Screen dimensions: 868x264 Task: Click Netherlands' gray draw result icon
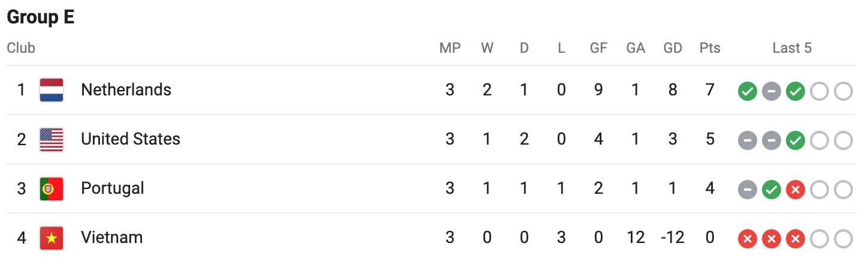[771, 92]
